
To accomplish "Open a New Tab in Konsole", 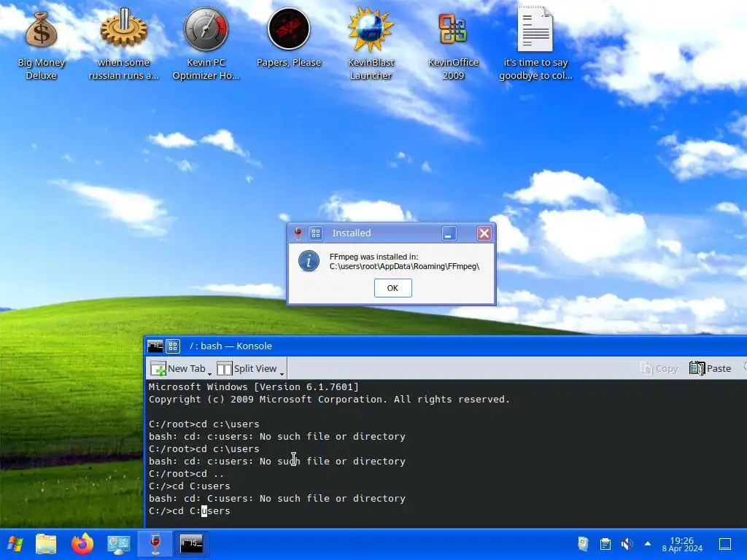I will (178, 368).
